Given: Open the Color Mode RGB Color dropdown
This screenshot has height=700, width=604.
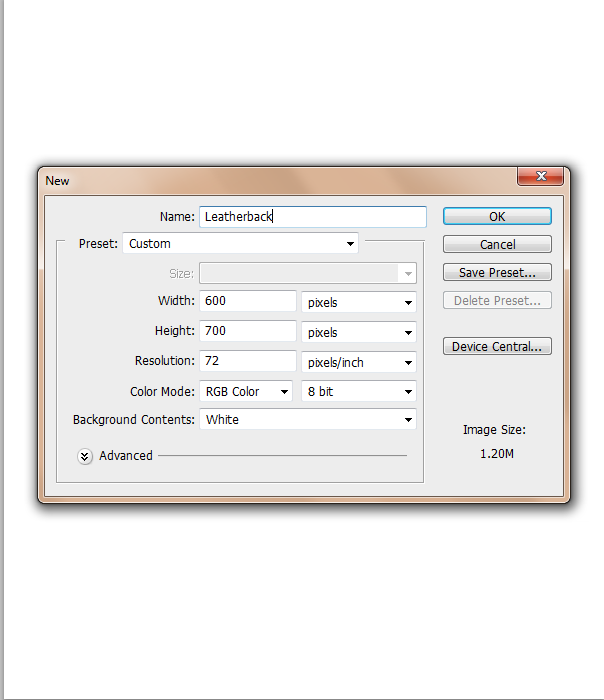Looking at the screenshot, I should pyautogui.click(x=246, y=391).
